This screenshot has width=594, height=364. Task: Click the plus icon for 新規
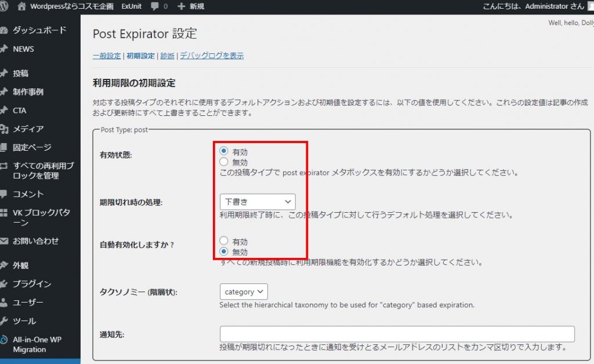click(x=181, y=6)
